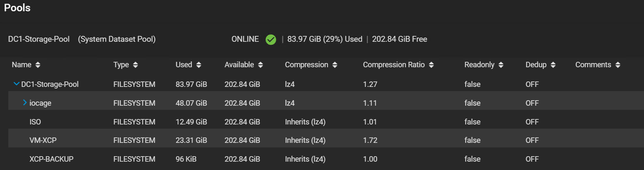The width and height of the screenshot is (644, 170).
Task: Click the DC1-Storage-Pool root dataset name
Action: 50,84
